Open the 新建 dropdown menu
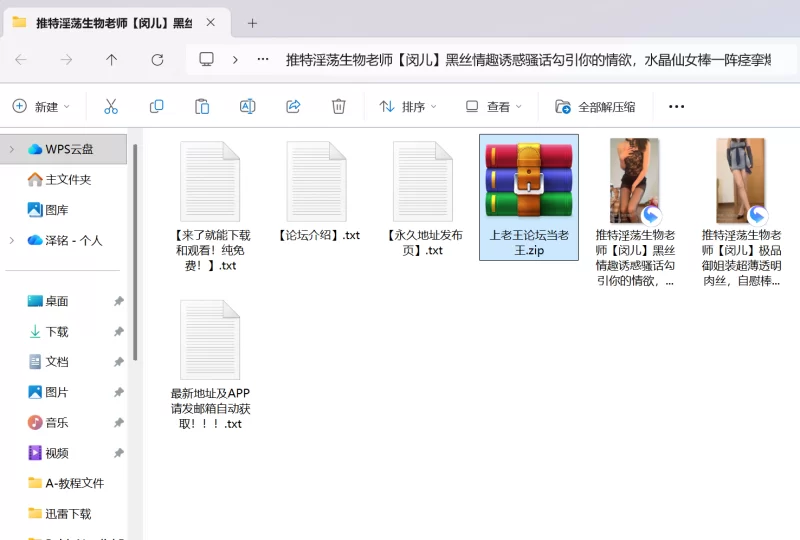Screen dimensions: 800x540 point(41,106)
